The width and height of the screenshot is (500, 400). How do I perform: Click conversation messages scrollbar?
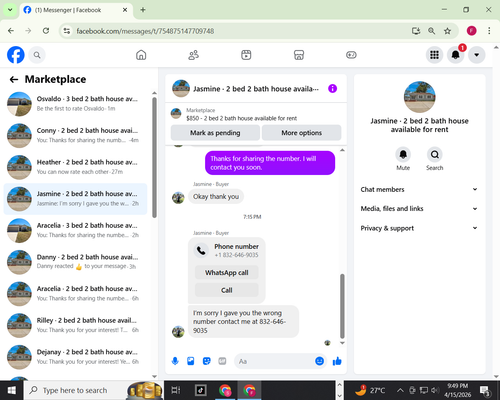[x=342, y=306]
